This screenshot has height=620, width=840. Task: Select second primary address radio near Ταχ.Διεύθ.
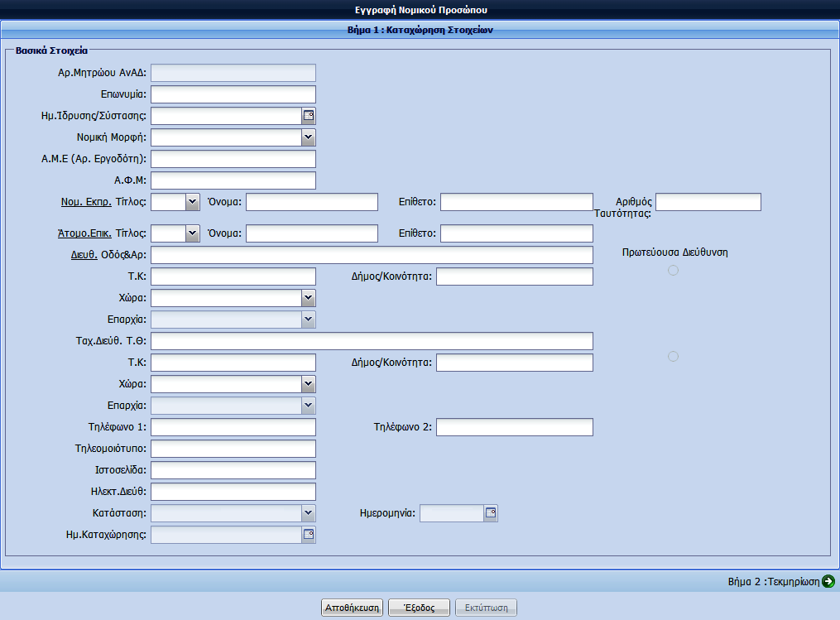(x=674, y=356)
